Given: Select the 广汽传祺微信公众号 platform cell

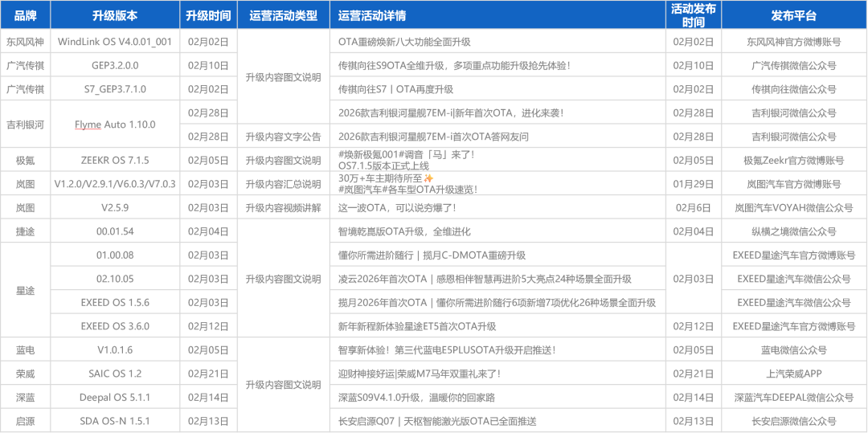Looking at the screenshot, I should tap(794, 65).
